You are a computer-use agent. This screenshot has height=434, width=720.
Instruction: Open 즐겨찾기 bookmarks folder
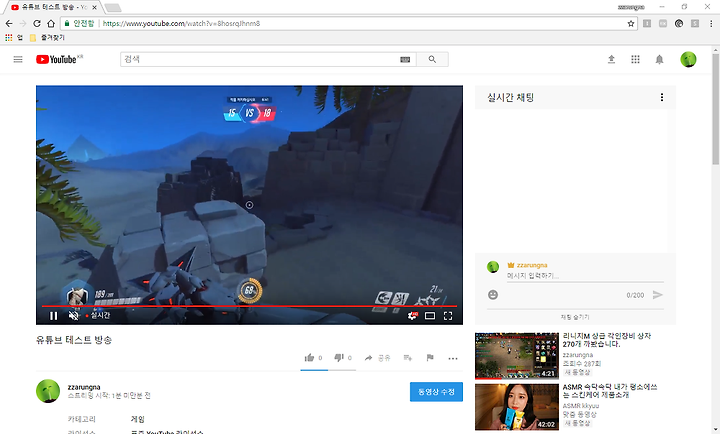coord(47,38)
